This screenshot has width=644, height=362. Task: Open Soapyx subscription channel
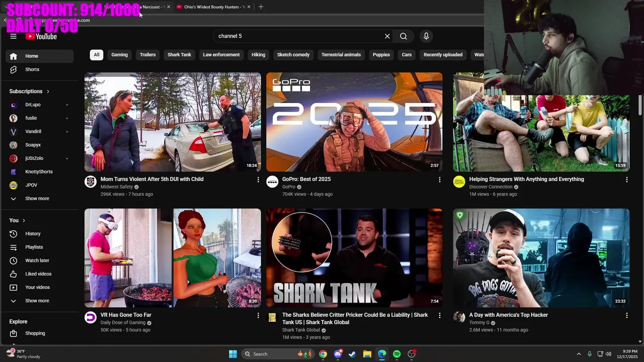(40, 145)
